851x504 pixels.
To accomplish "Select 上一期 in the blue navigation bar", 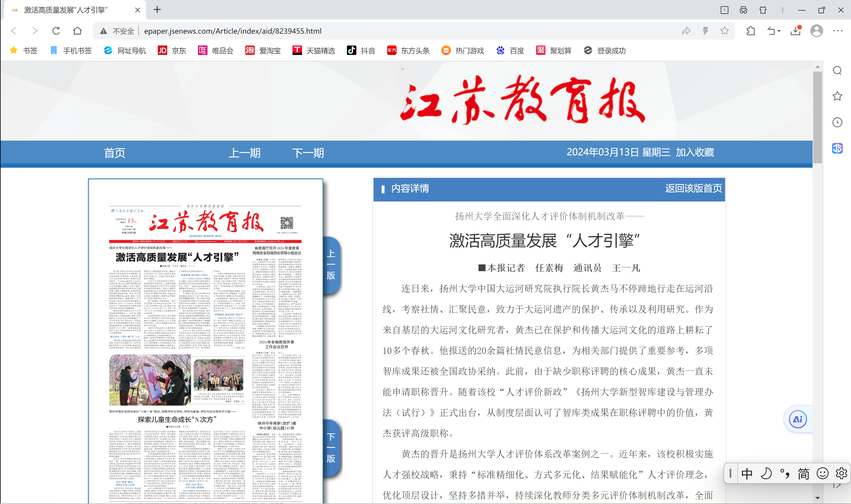I will tap(244, 153).
